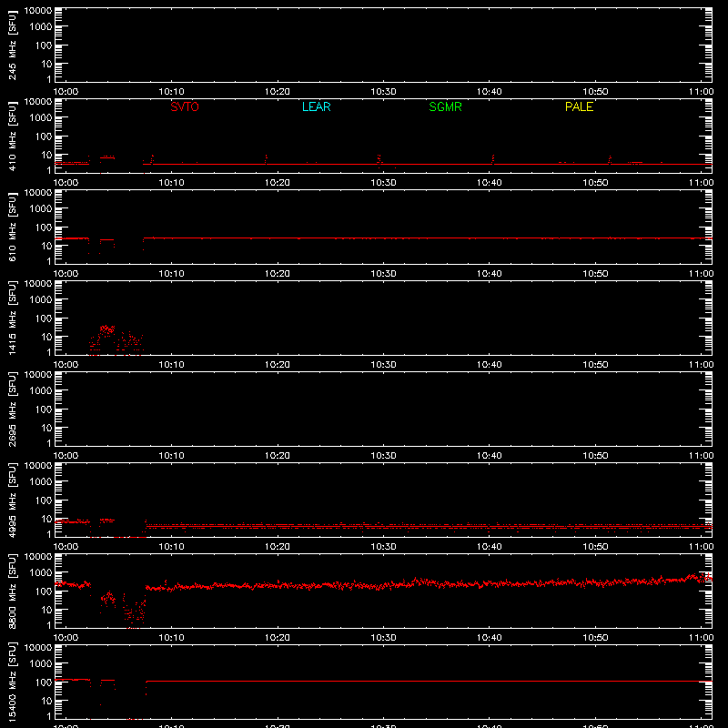The width and height of the screenshot is (728, 728).
Task: Select the 2695 MHz [SFU] axis title
Action: click(x=12, y=409)
